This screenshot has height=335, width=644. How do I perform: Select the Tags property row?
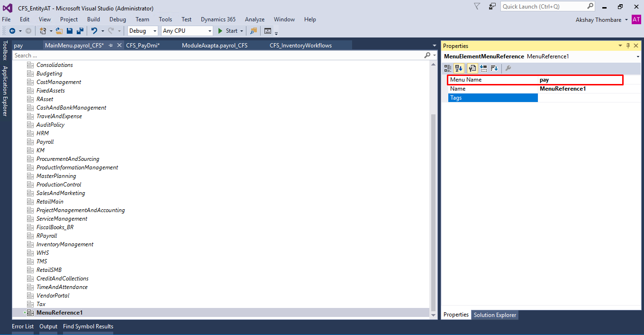tap(544, 98)
